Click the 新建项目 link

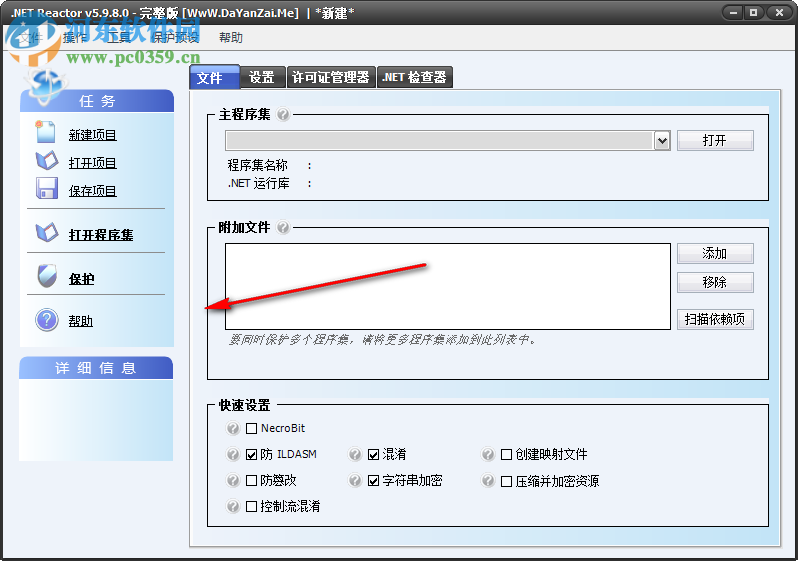tap(93, 135)
